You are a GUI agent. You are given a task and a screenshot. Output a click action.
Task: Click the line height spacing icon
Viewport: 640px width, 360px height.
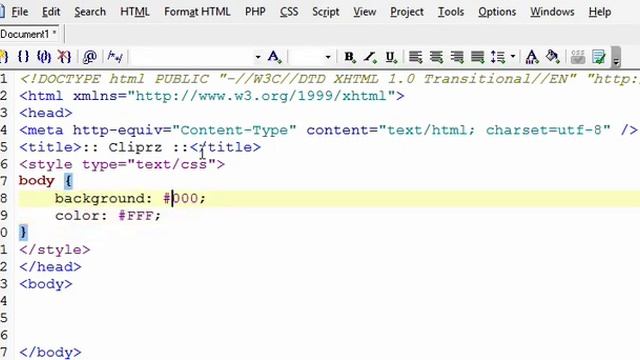pos(498,57)
